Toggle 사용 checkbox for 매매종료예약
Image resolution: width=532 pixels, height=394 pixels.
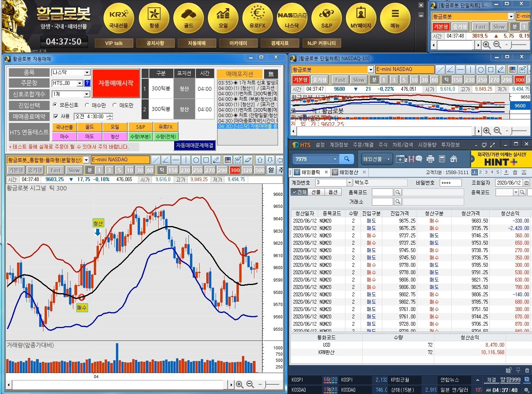tap(56, 116)
